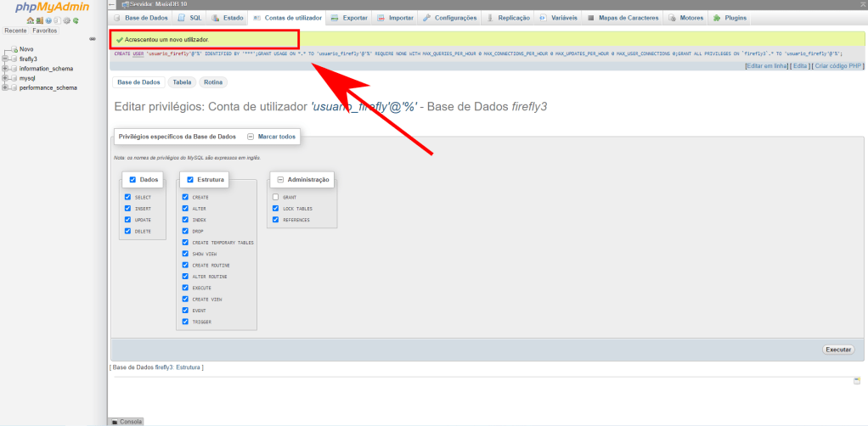Image resolution: width=868 pixels, height=426 pixels.
Task: Uncheck the SELECT privilege checkbox
Action: [127, 197]
